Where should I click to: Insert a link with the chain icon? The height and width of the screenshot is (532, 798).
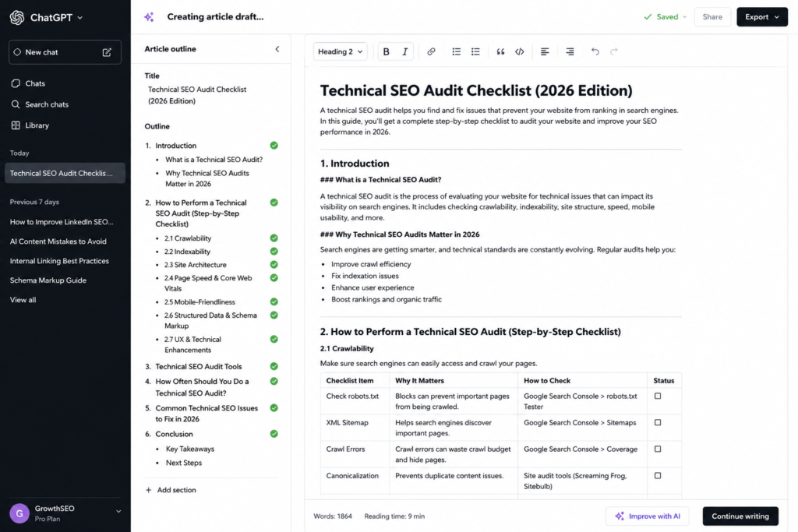[431, 51]
